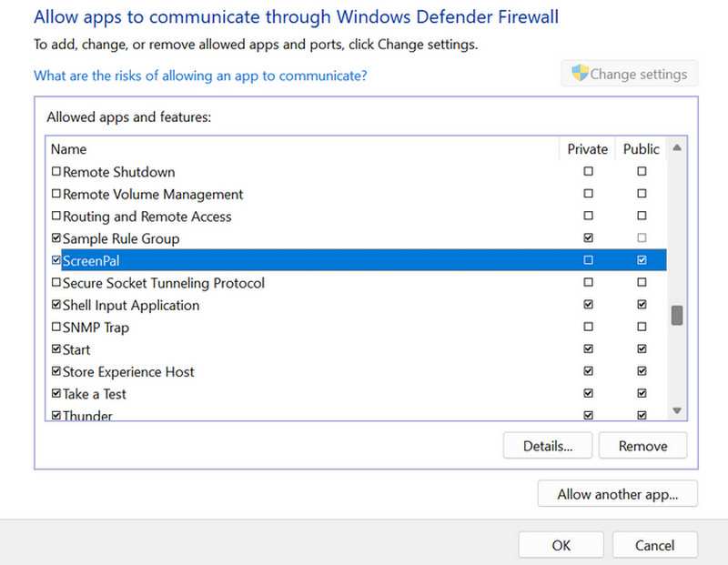Enable the Remote Shutdown checkbox

click(56, 172)
